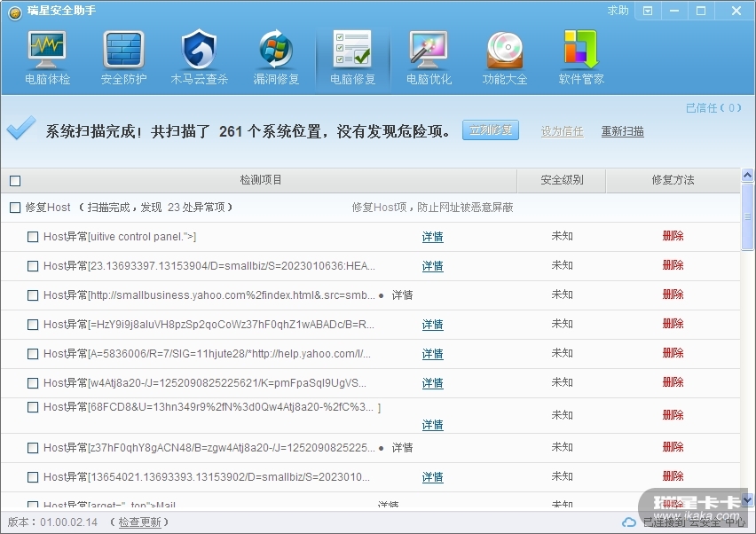This screenshot has width=756, height=534.
Task: Open 功能大全 disc icon
Action: (x=505, y=51)
